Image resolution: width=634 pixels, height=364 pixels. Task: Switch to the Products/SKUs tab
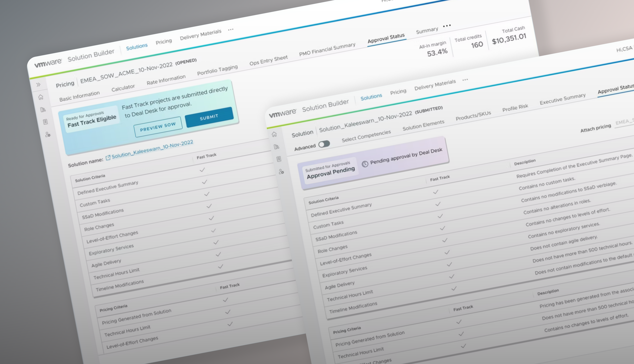coord(473,116)
